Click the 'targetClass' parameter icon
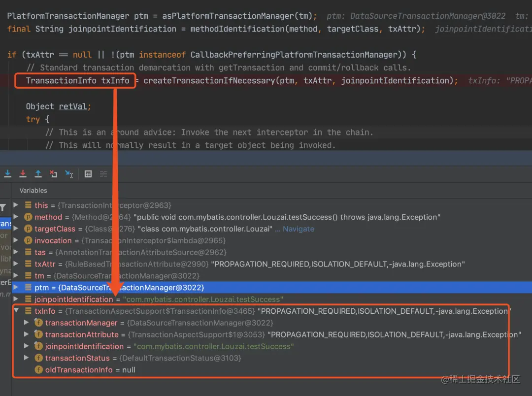532x396 pixels. pyautogui.click(x=28, y=229)
